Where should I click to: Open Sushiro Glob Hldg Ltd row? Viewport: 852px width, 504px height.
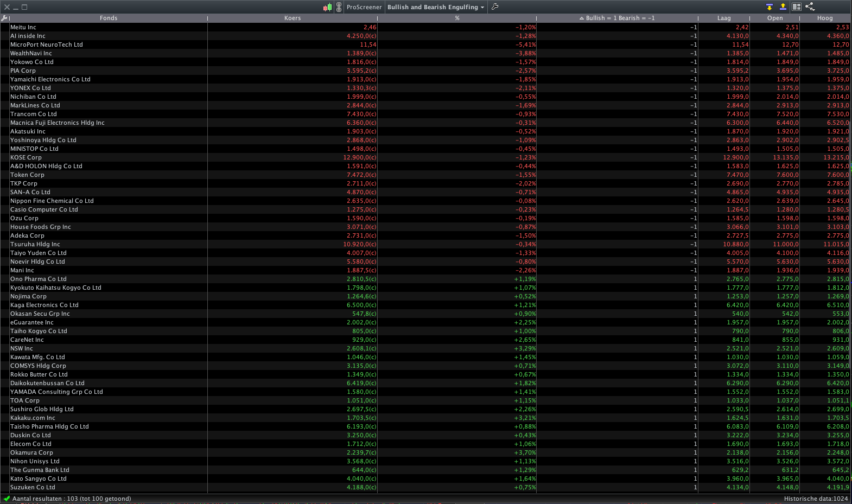(x=425, y=409)
